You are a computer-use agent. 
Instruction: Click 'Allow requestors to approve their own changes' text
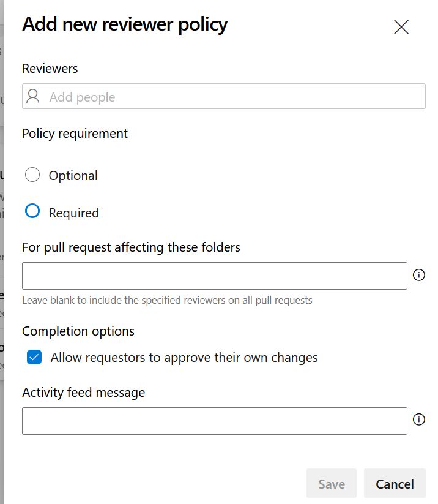184,358
